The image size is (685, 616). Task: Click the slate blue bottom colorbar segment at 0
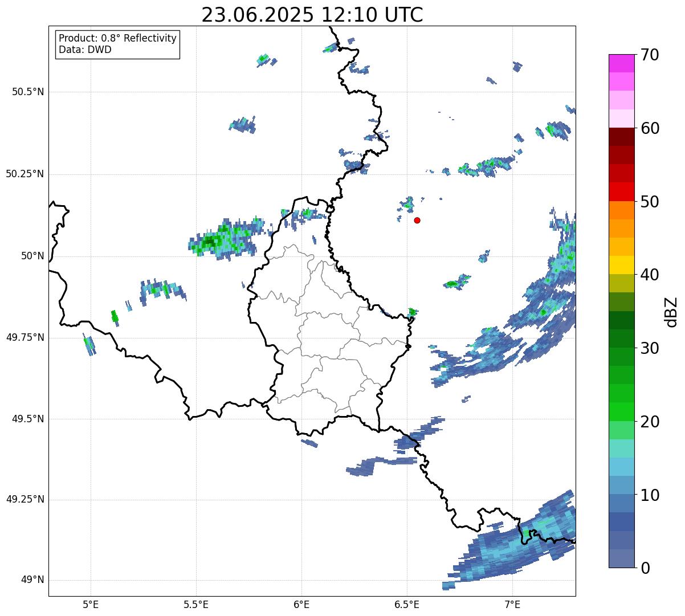coord(622,558)
